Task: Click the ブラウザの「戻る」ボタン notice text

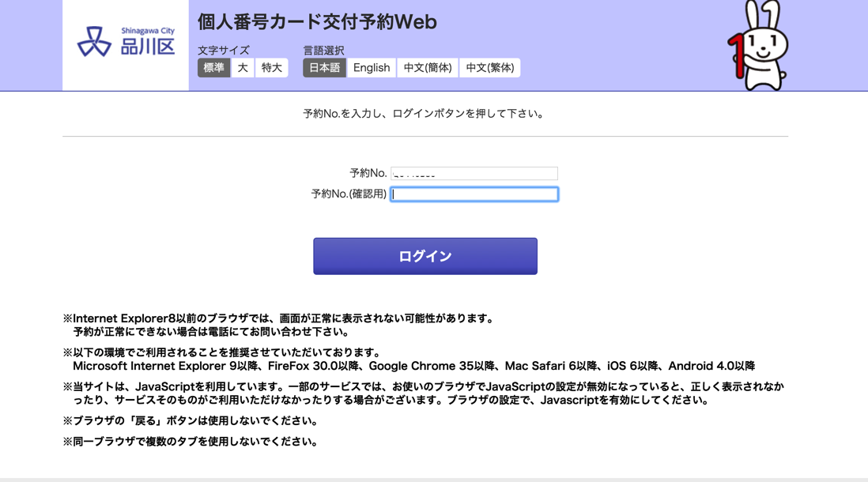Action: coord(191,421)
